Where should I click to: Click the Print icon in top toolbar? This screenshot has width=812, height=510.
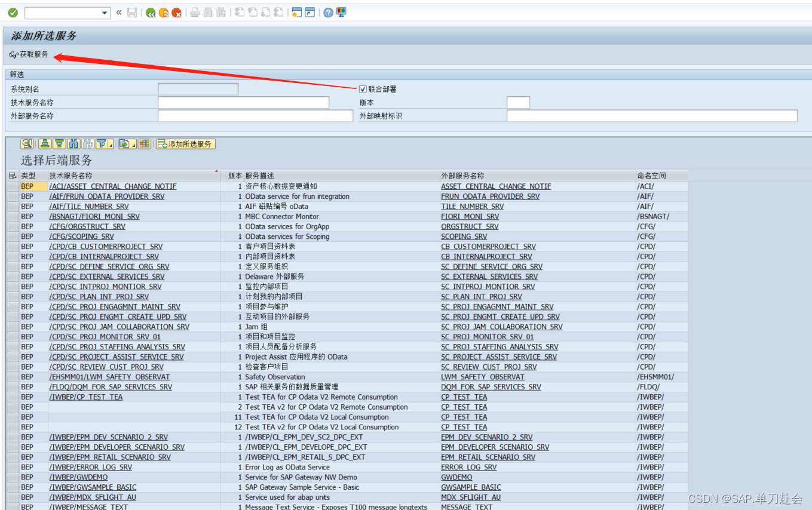click(195, 13)
